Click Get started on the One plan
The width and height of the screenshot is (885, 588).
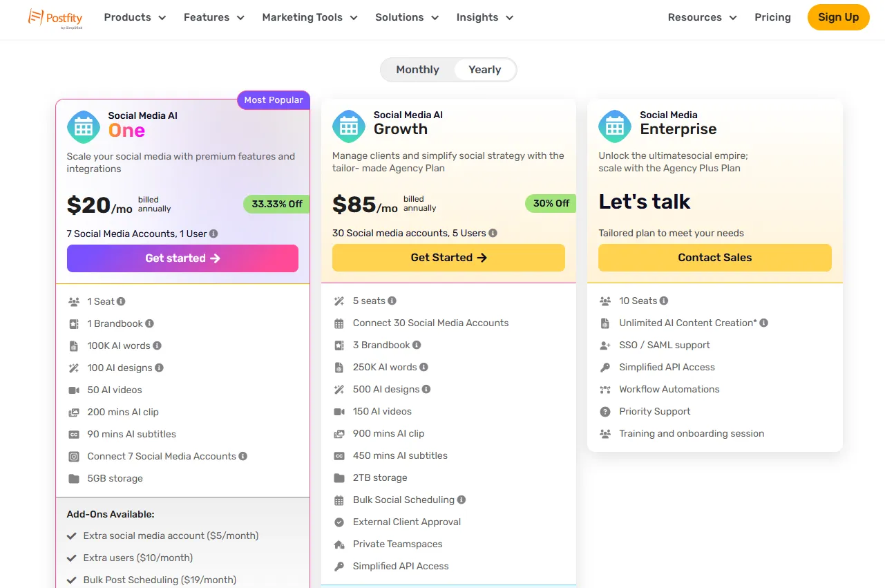click(182, 258)
